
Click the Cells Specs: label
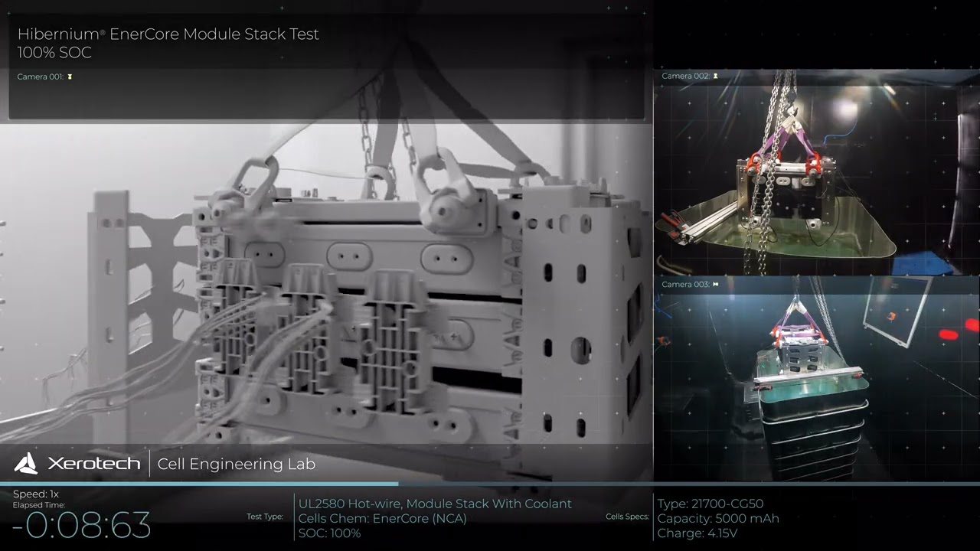[x=627, y=517]
